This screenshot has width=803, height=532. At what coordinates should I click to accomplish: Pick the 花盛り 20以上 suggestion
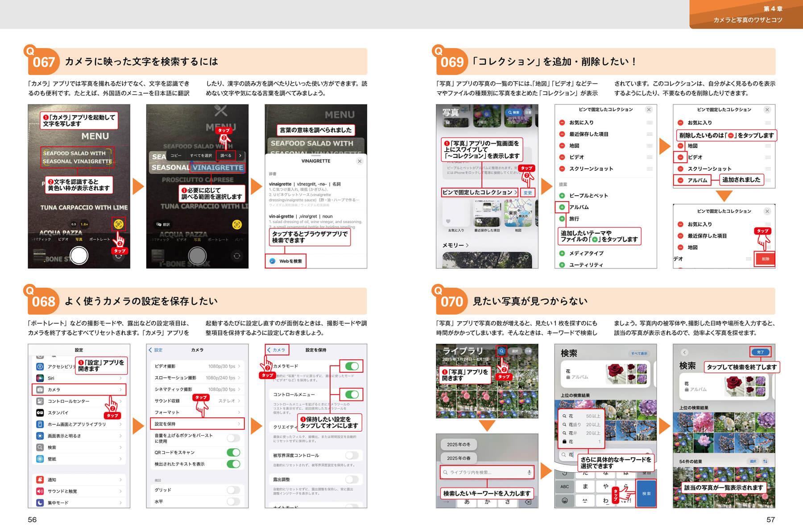pyautogui.click(x=581, y=425)
